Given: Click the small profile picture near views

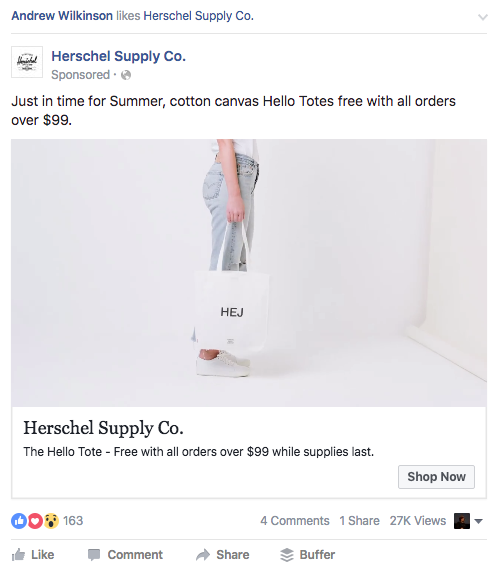Looking at the screenshot, I should pos(462,521).
